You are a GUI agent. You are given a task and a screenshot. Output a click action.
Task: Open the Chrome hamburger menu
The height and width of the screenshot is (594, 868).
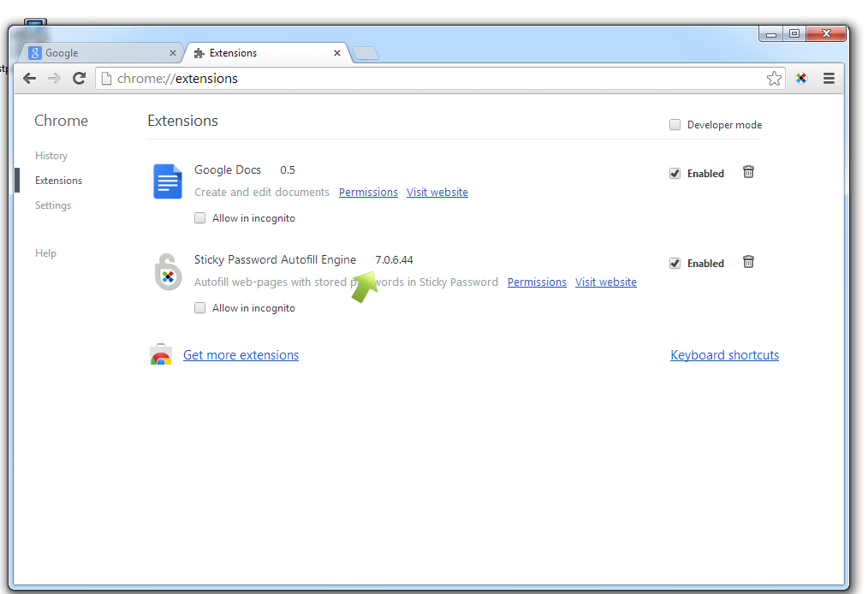829,79
